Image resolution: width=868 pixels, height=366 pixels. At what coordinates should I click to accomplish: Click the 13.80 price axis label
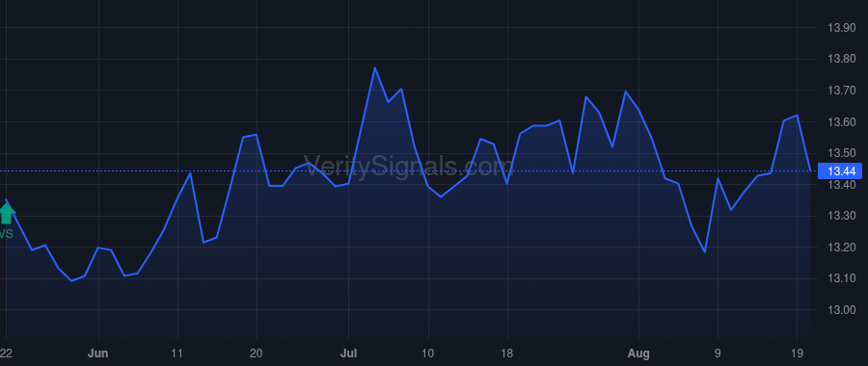841,59
